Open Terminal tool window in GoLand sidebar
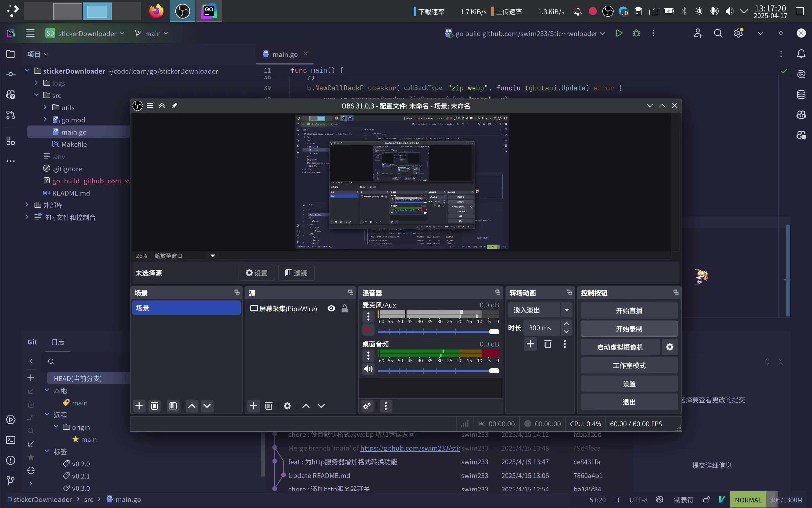 (x=11, y=440)
